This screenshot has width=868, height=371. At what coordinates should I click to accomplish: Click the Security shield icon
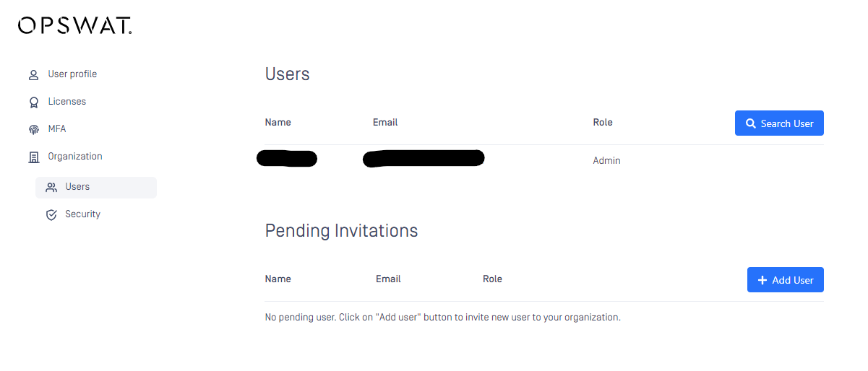tap(51, 214)
